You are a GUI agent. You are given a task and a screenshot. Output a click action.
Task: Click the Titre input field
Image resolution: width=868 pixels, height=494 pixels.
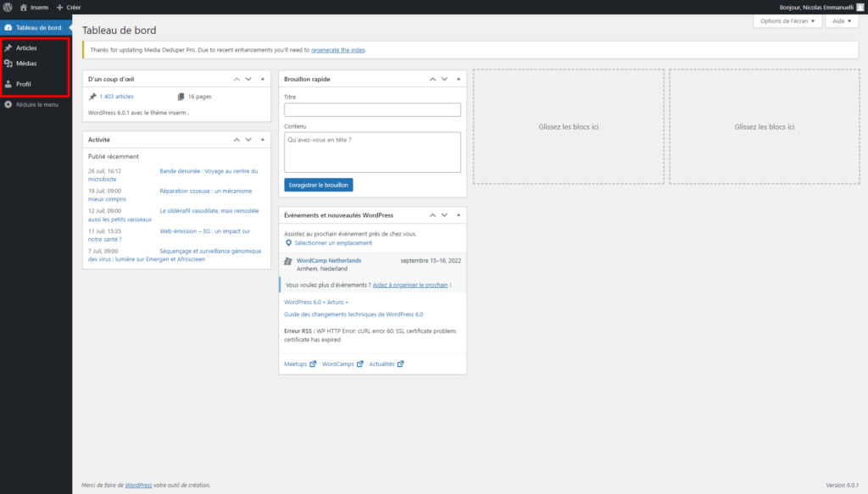[372, 110]
